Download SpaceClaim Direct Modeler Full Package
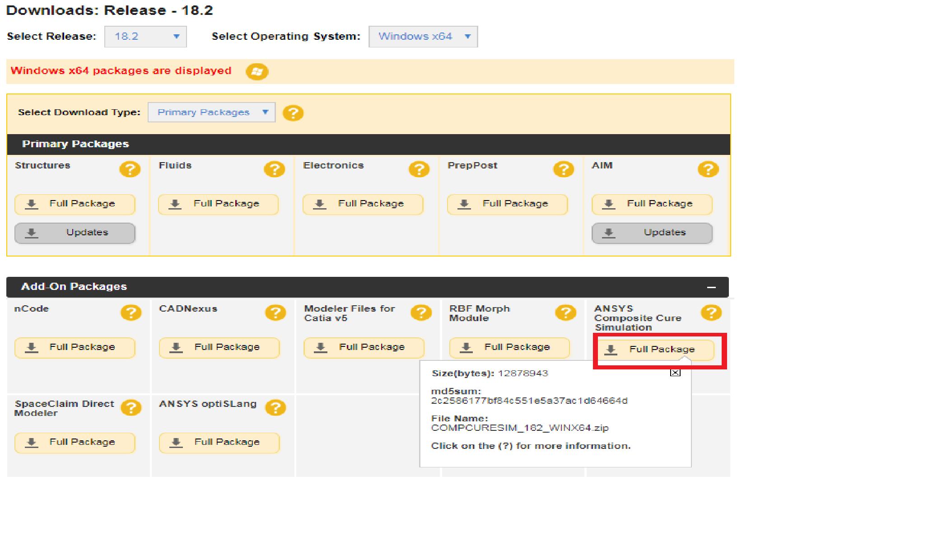 pos(75,443)
